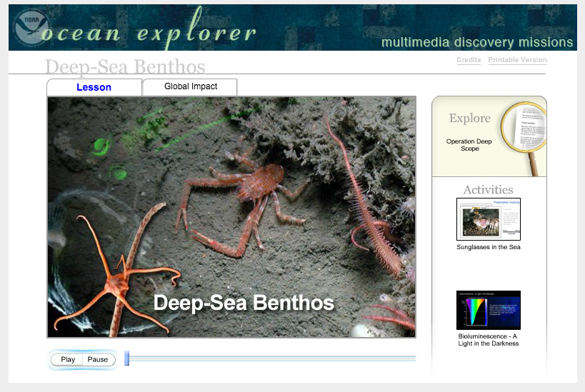
Task: Click the Activities heading
Action: pos(489,189)
